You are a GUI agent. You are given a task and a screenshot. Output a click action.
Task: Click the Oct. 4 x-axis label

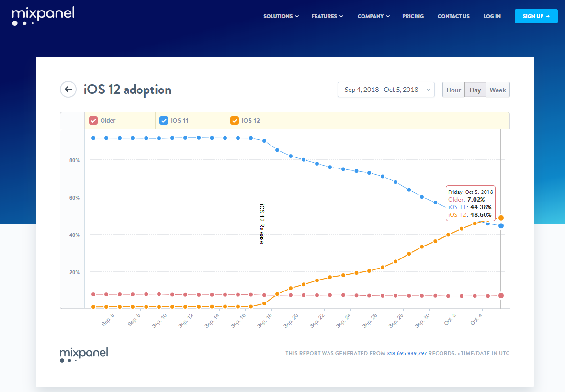pos(476,319)
